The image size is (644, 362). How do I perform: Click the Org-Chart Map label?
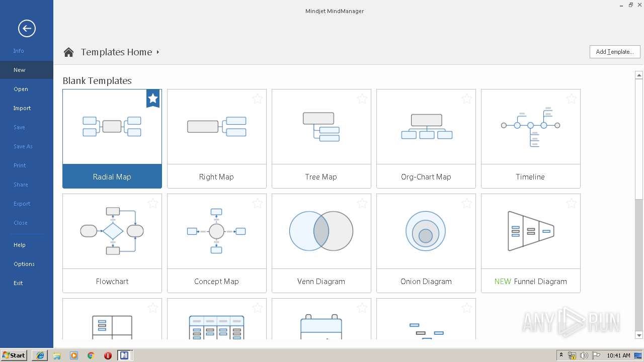click(x=426, y=177)
